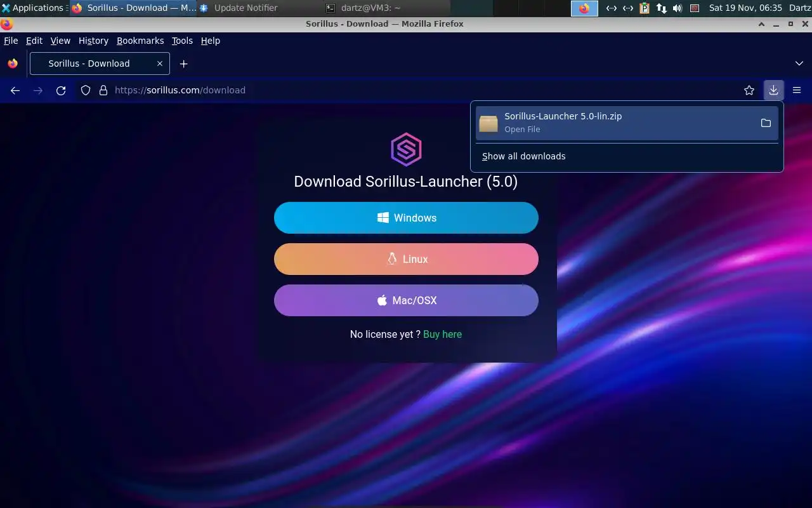Switch to dartz@VM3 terminal taskbar window
812x508 pixels.
pyautogui.click(x=387, y=8)
